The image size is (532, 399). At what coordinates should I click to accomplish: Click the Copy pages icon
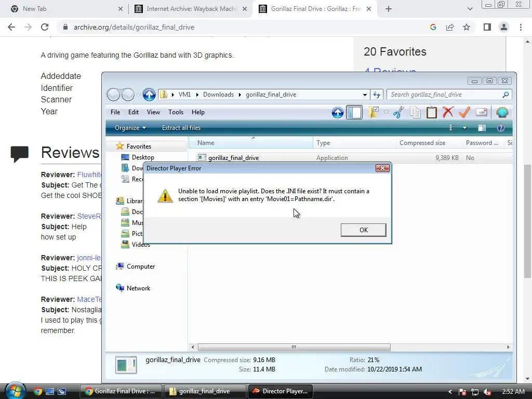pos(415,112)
